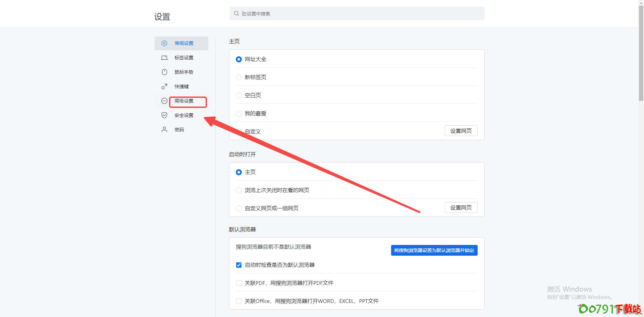
Task: Go to 安全设置 section
Action: (x=181, y=115)
